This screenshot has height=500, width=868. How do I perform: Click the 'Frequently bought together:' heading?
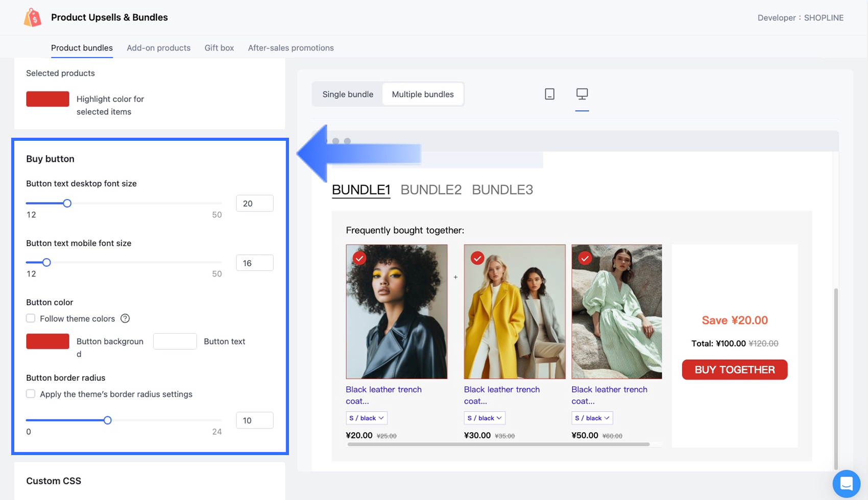[405, 230]
